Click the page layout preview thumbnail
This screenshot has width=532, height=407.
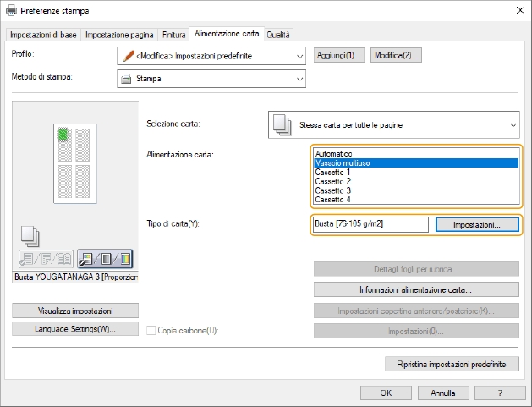click(74, 163)
